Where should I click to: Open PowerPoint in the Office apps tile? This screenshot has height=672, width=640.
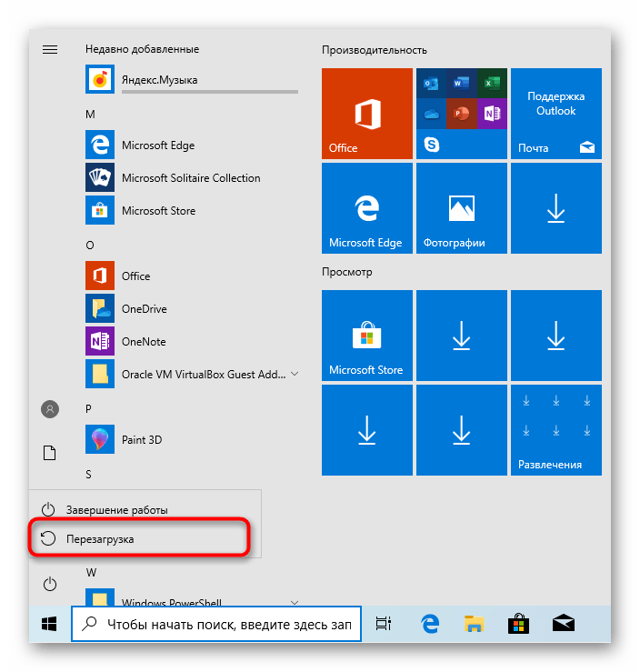[462, 114]
